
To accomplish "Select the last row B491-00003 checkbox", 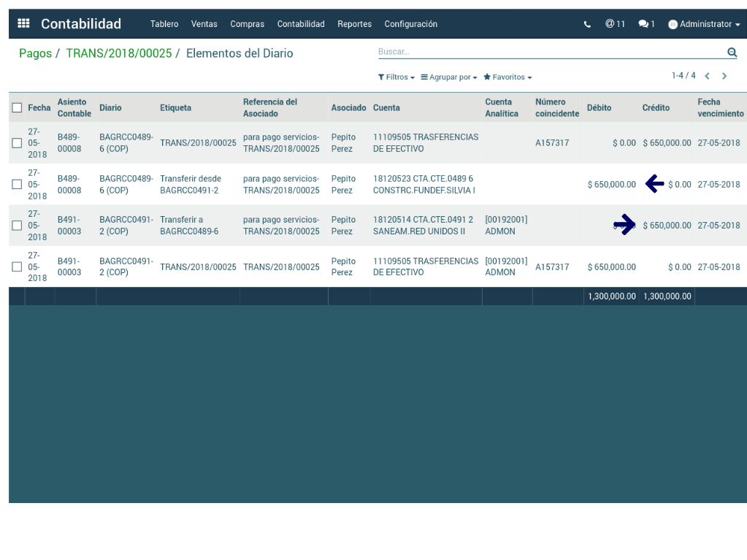I will [17, 267].
